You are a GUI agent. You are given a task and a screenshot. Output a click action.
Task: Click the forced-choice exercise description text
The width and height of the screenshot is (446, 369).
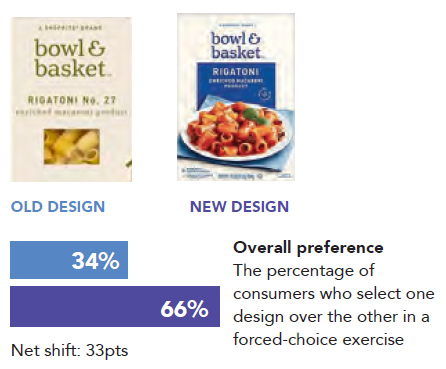pyautogui.click(x=333, y=305)
